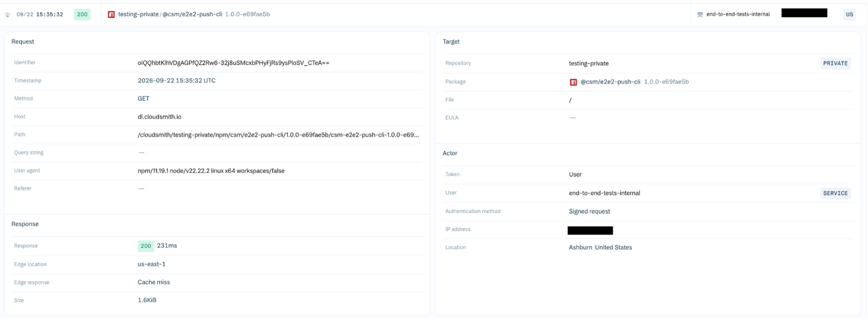
Task: Click the US country badge in the header
Action: coord(849,14)
